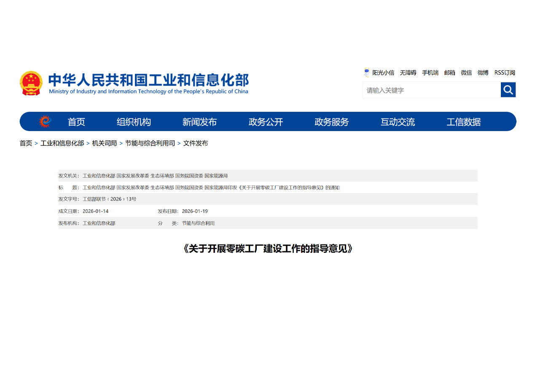Viewport: 538px width, 392px height.
Task: Open the 组织机构 menu
Action: tap(134, 122)
